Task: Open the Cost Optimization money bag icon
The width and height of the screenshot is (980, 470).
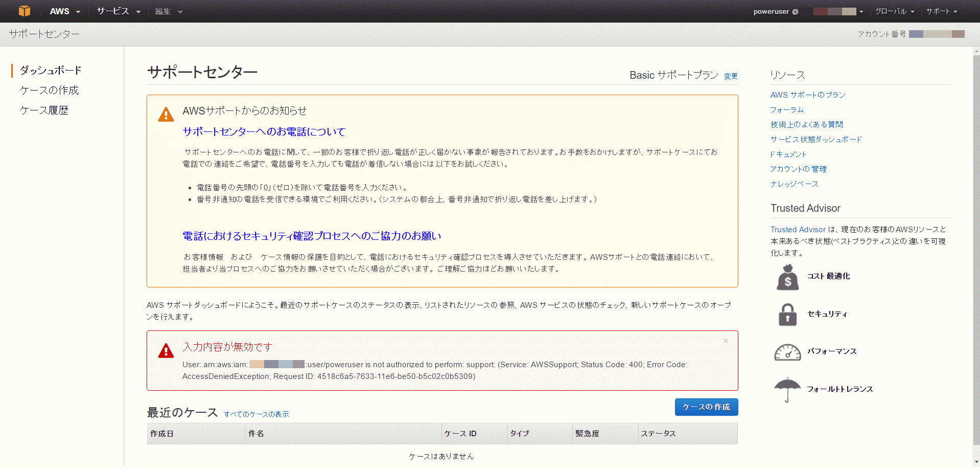Action: (x=787, y=277)
